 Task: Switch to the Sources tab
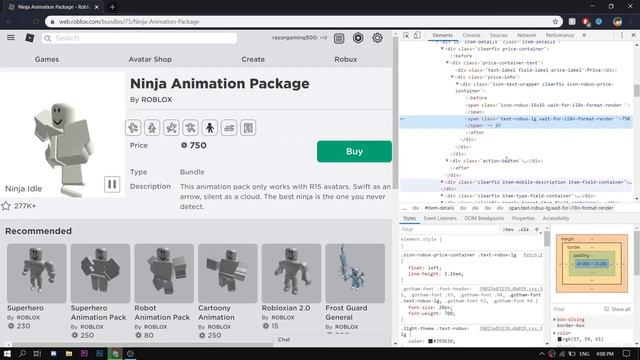pos(498,36)
